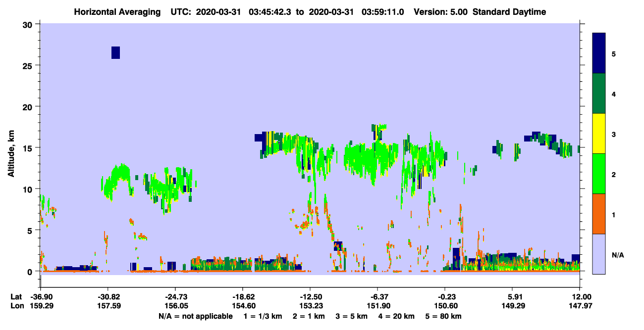Click the latitude label '-12.50'
The width and height of the screenshot is (644, 330).
click(x=310, y=297)
